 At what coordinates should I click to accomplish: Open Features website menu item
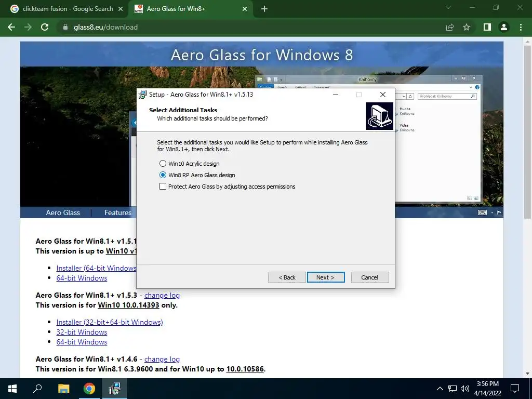118,212
